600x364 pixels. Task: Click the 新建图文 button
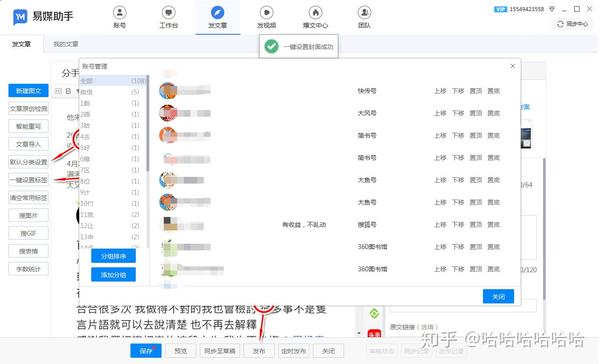pos(28,91)
